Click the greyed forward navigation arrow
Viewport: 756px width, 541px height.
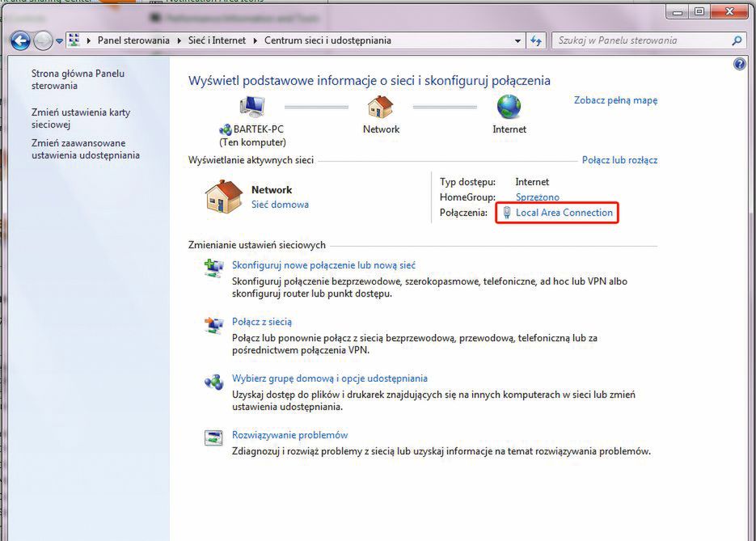tap(43, 41)
